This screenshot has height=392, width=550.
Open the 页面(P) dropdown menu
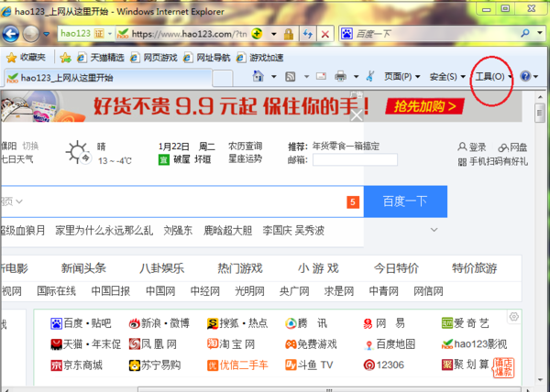pos(402,76)
